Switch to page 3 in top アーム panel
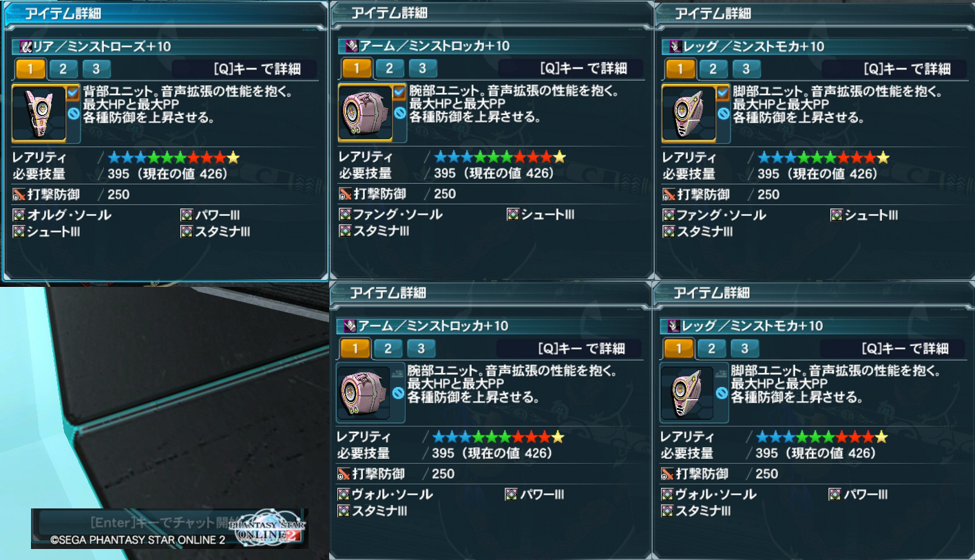 (x=422, y=67)
